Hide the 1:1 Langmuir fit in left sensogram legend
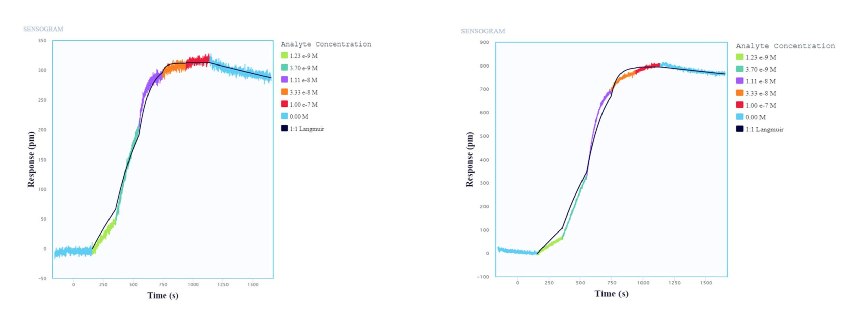Image resolution: width=868 pixels, height=316 pixels. (284, 129)
